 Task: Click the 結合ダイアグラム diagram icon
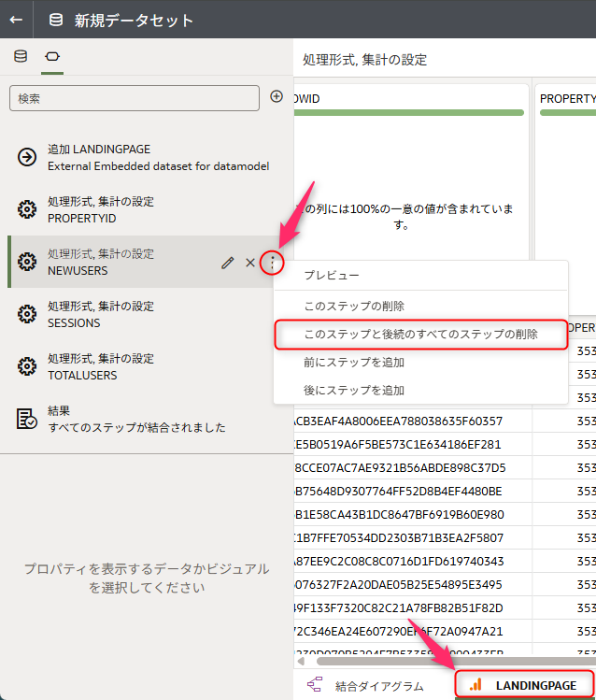(315, 684)
